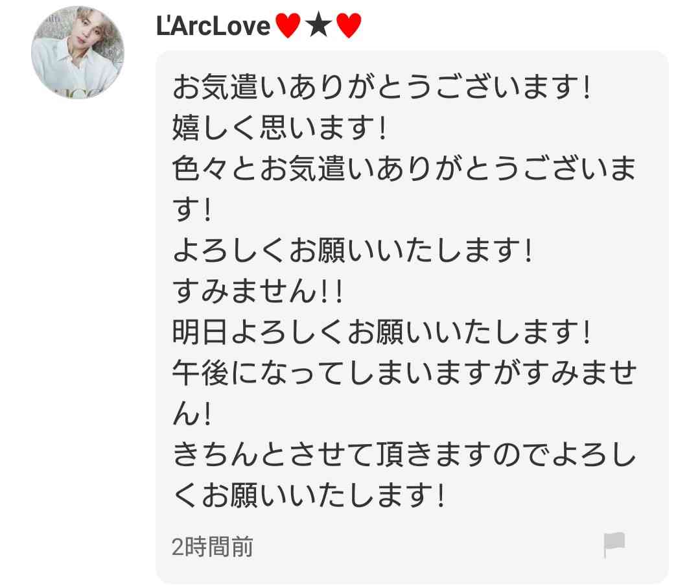Click the line starting with 午後になって

click(404, 373)
